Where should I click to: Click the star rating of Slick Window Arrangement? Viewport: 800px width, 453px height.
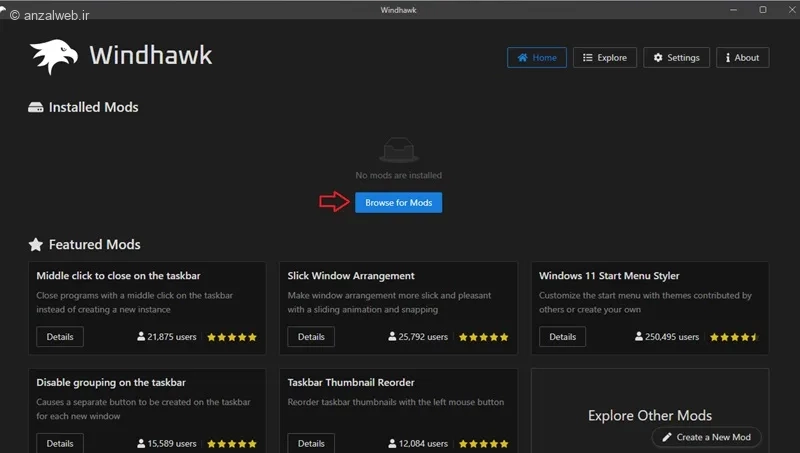483,338
